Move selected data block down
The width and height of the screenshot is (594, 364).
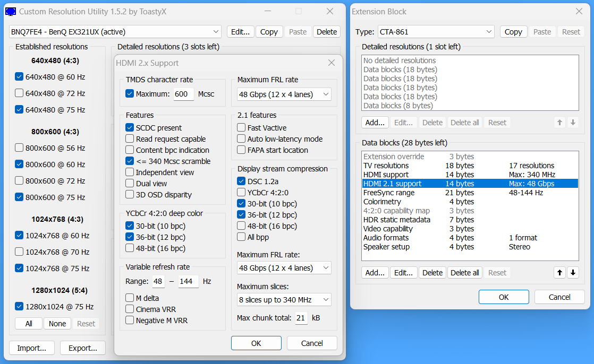[573, 272]
